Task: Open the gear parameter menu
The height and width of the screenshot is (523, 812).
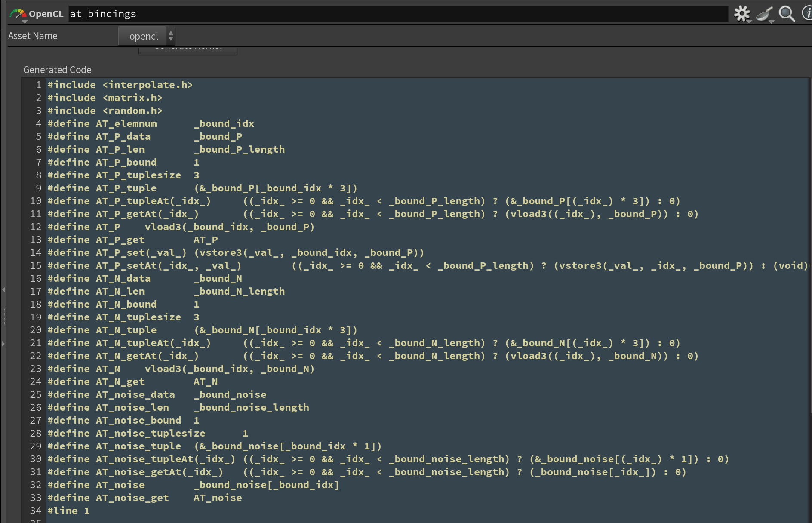Action: [x=742, y=14]
